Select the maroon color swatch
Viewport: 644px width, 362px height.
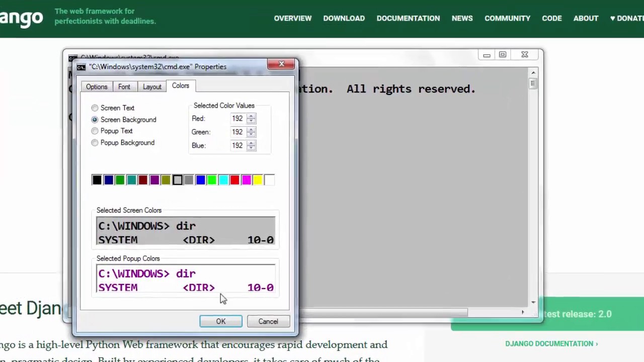pos(143,180)
